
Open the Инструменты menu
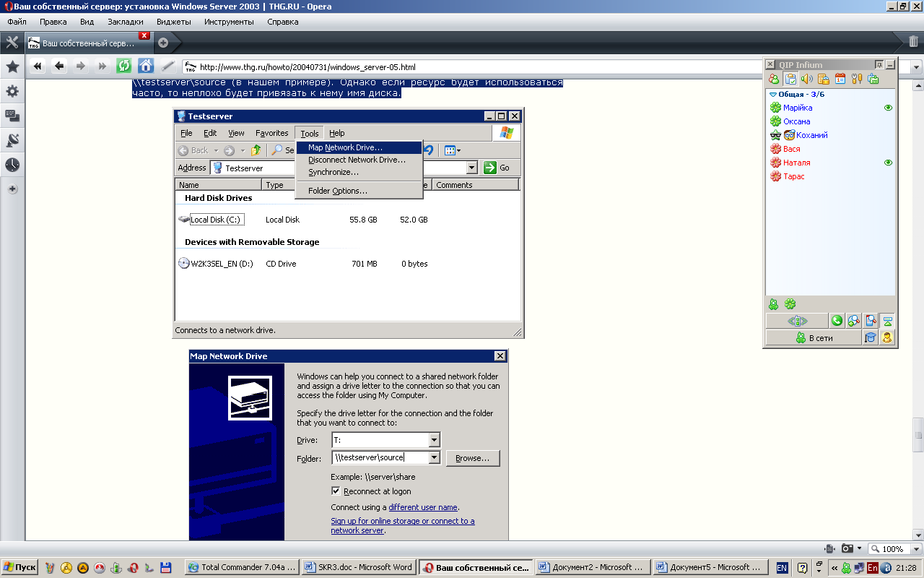229,22
